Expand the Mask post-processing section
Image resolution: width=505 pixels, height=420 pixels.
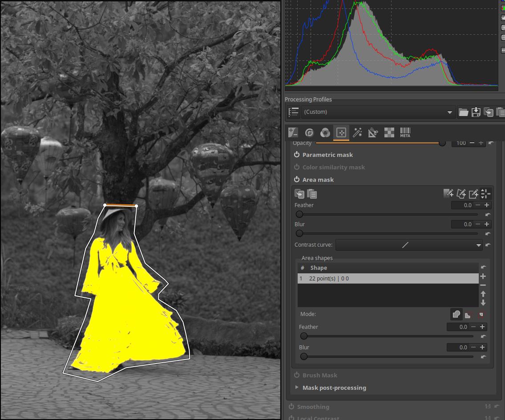point(297,388)
